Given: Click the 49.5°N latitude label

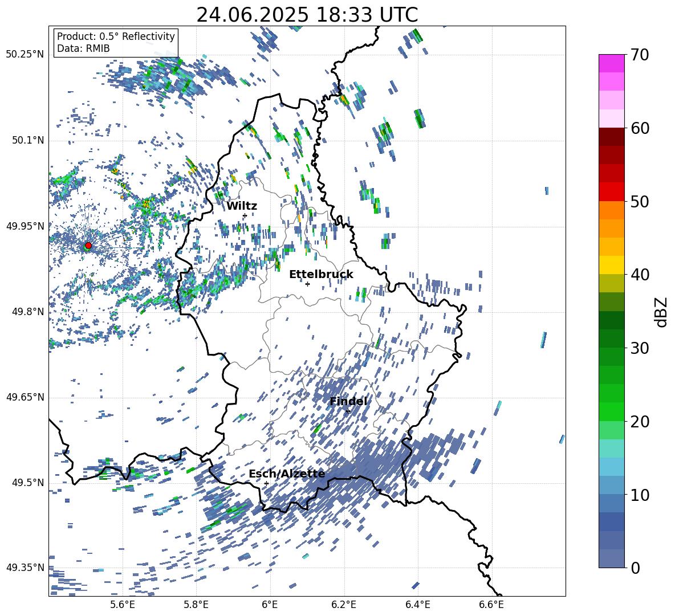Looking at the screenshot, I should (28, 483).
